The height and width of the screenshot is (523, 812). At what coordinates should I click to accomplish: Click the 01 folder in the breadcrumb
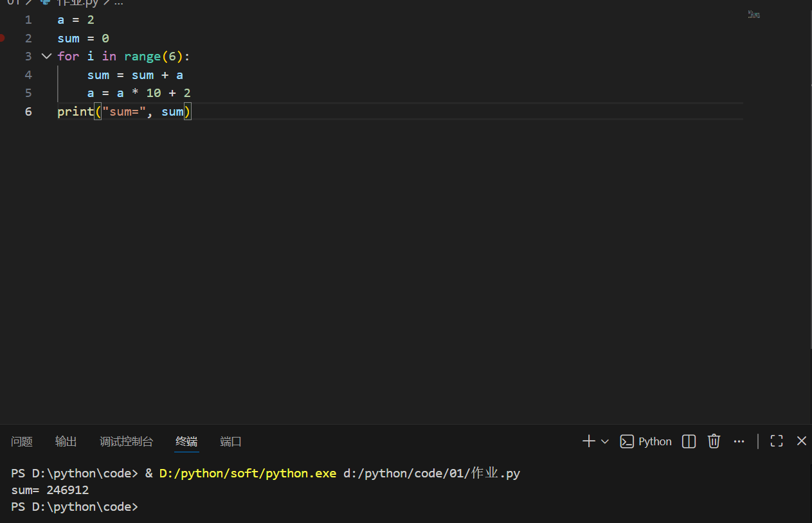(x=13, y=3)
